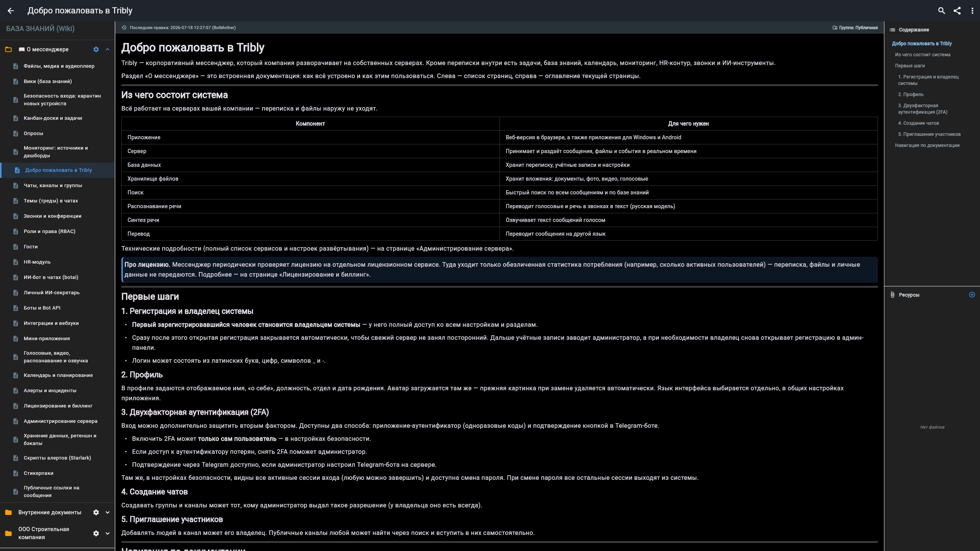Viewport: 980px width, 551px height.
Task: Click the edit history clock icon
Action: [x=124, y=28]
